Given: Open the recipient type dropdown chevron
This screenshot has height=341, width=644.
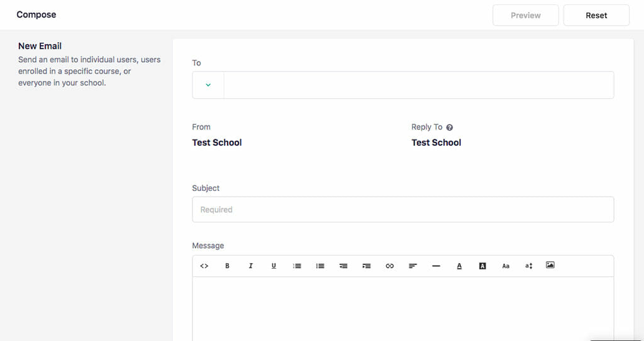Looking at the screenshot, I should [208, 85].
